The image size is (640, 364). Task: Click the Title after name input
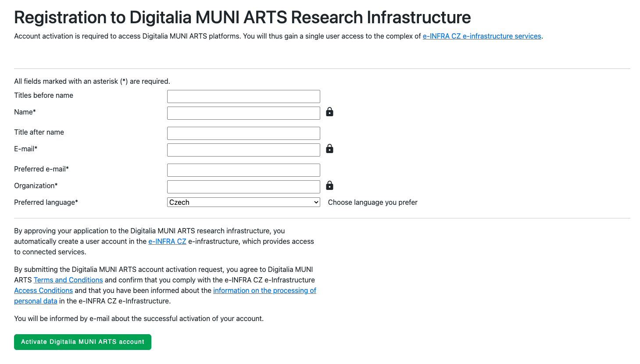243,133
